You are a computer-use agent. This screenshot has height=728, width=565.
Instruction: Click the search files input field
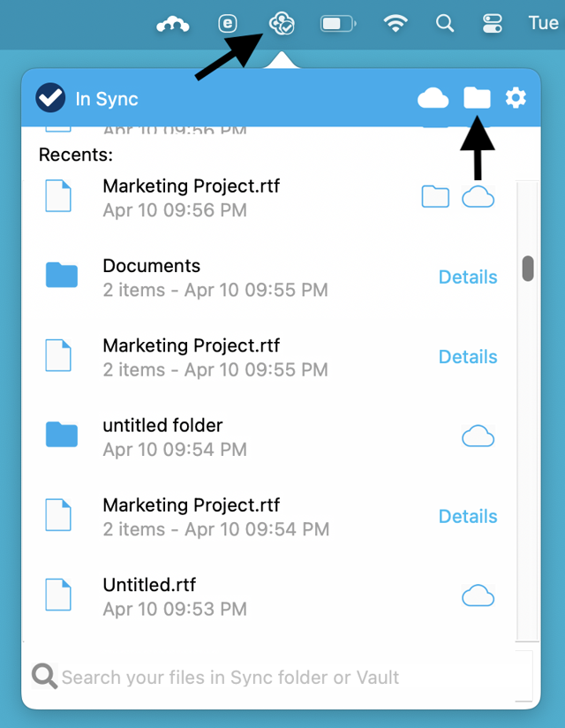(281, 677)
